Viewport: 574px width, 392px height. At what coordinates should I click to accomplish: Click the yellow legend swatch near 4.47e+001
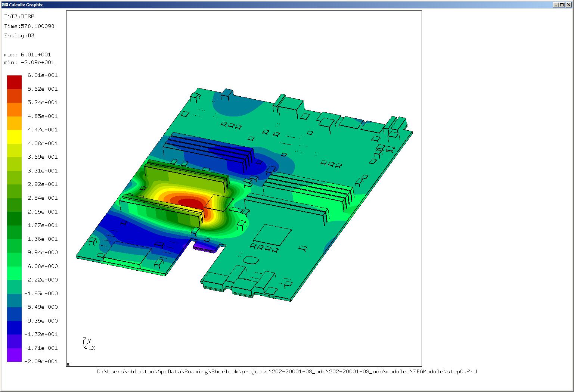(x=14, y=137)
